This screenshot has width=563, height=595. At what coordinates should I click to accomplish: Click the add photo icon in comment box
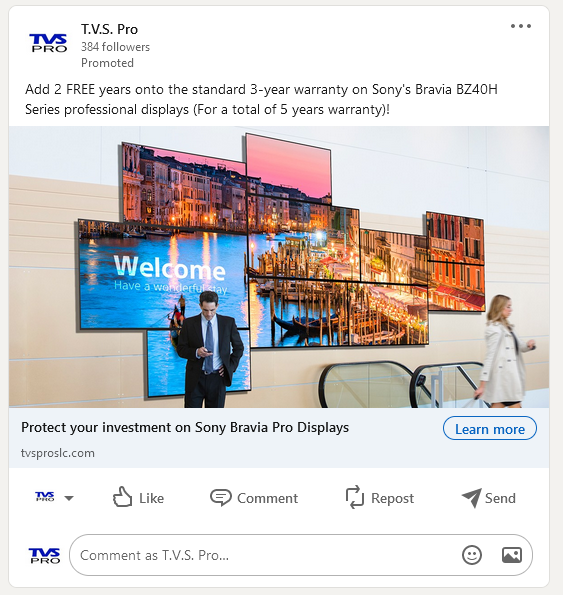point(512,555)
